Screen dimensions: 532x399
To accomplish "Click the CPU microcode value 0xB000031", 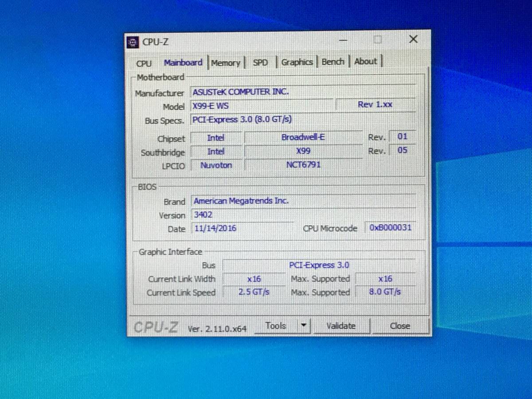I will (390, 228).
